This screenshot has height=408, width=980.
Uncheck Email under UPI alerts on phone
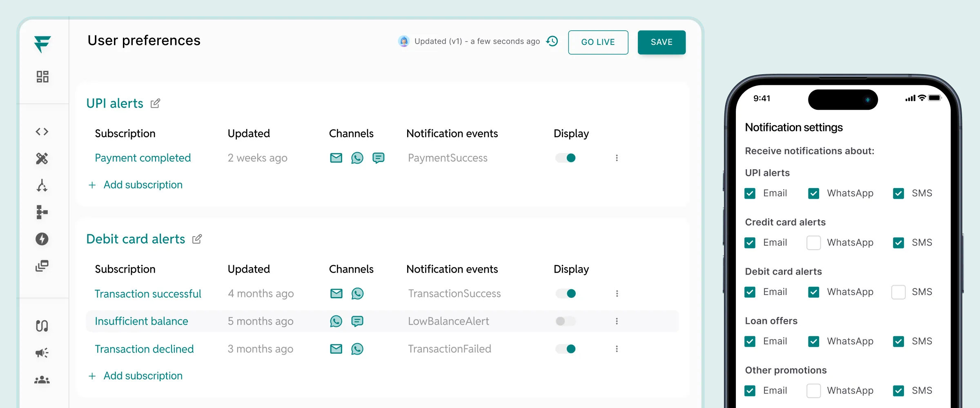click(x=750, y=193)
